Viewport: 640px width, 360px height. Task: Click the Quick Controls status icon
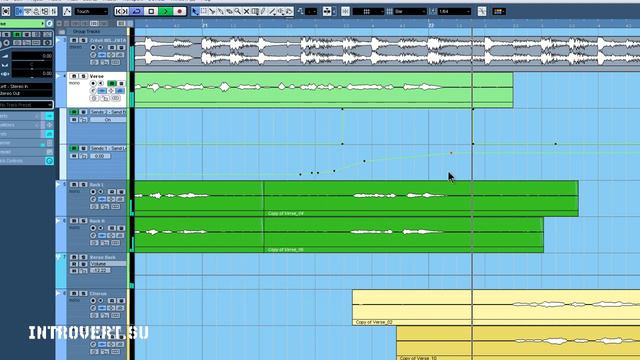(x=49, y=161)
